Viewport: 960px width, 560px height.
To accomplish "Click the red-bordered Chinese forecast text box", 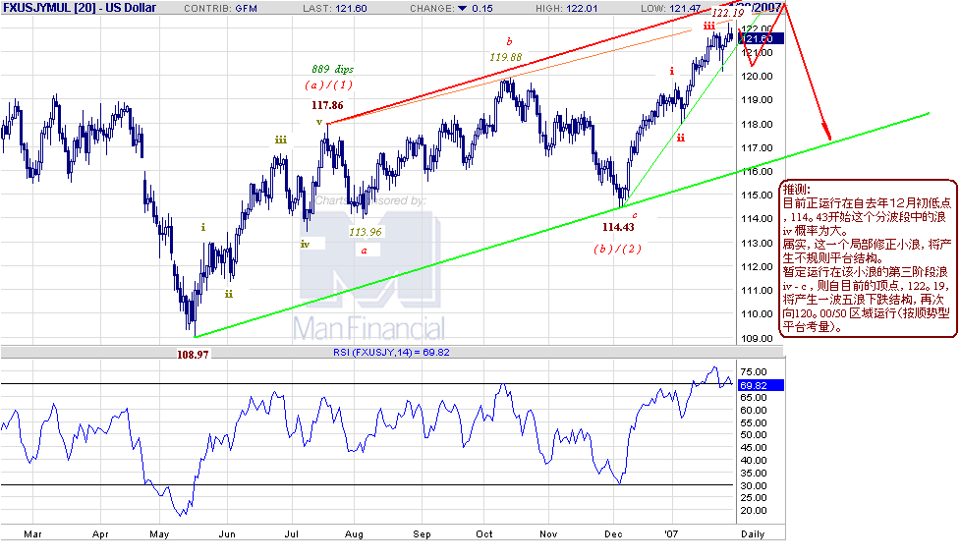I will coord(868,258).
